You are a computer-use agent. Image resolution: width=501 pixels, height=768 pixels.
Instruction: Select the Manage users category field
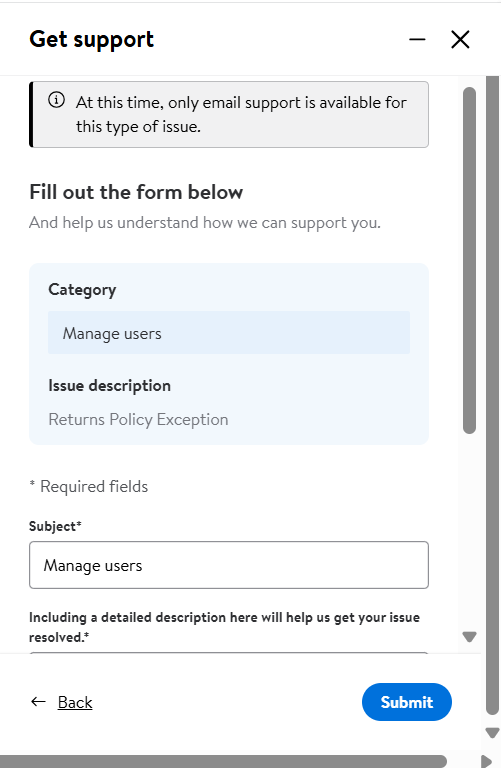tap(229, 333)
